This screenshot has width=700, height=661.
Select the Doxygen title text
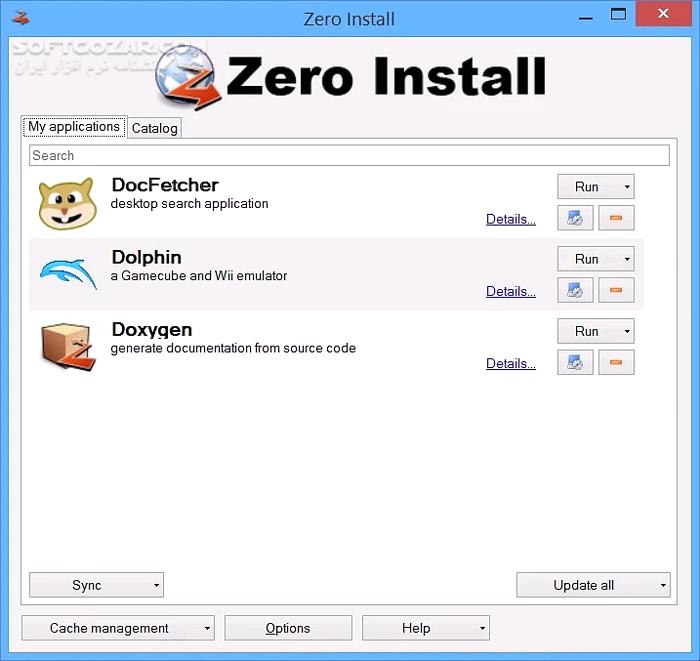(152, 330)
